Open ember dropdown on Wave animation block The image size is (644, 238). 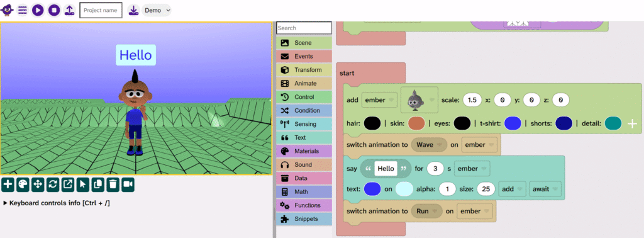coord(479,145)
